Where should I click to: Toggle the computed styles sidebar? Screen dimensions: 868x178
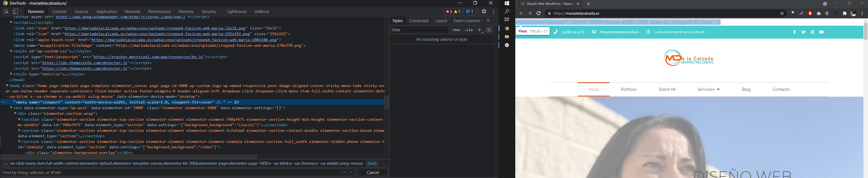point(489,30)
